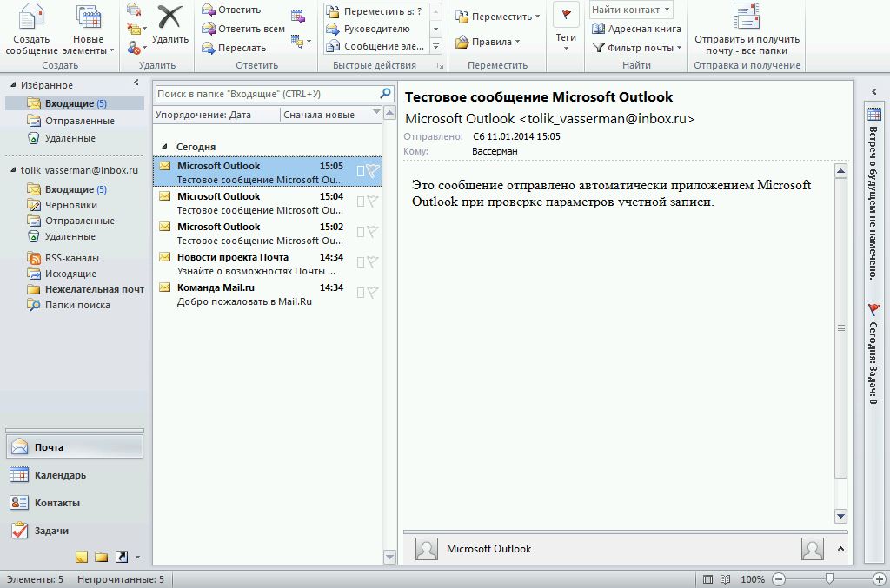
Task: Collapse the Избранное favorites section
Action: tap(13, 84)
